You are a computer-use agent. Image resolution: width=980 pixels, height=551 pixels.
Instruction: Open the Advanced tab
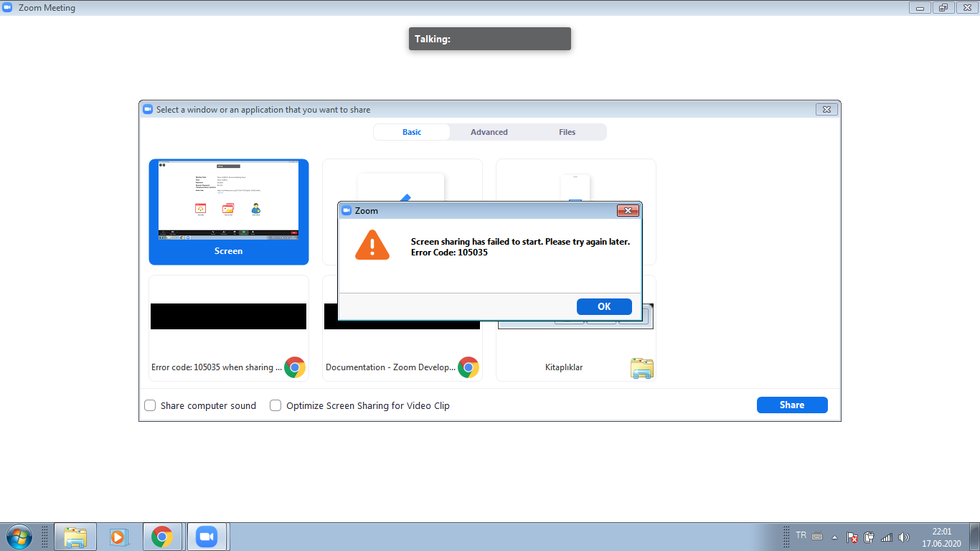(489, 132)
